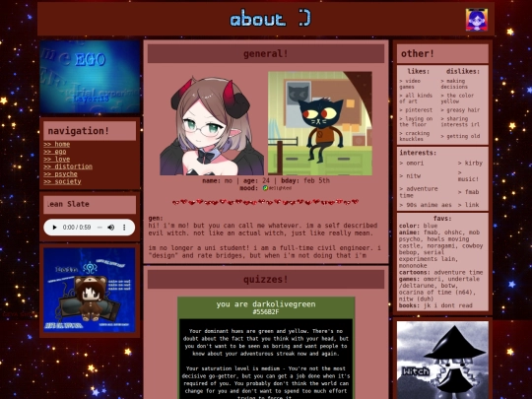Play the Clean Slate audio track
Viewport: 532px width, 399px height.
54,228
